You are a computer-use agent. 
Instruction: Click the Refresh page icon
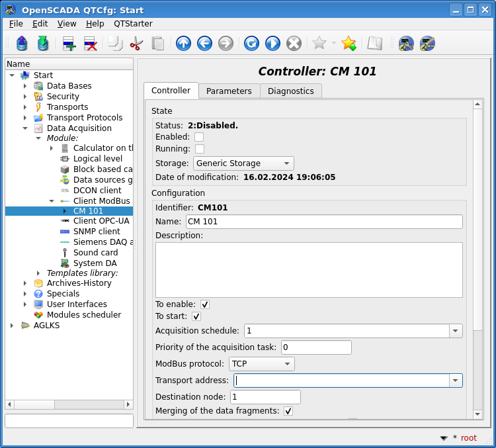click(x=251, y=44)
